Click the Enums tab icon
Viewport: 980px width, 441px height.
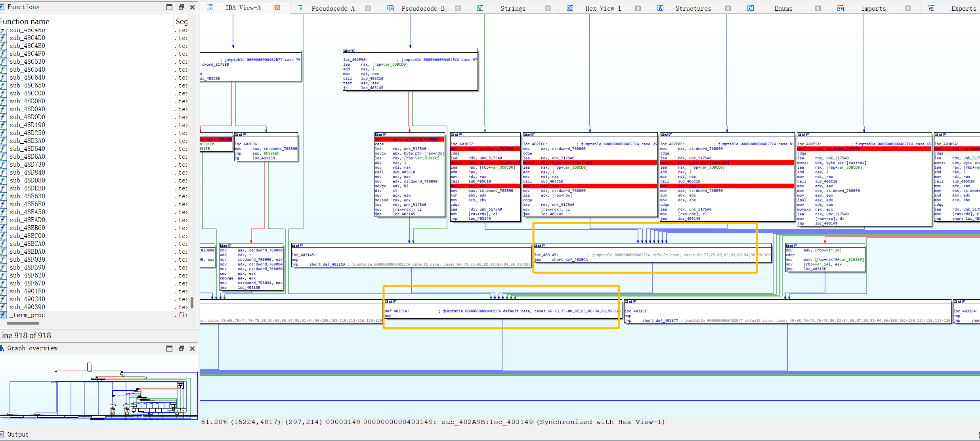750,8
